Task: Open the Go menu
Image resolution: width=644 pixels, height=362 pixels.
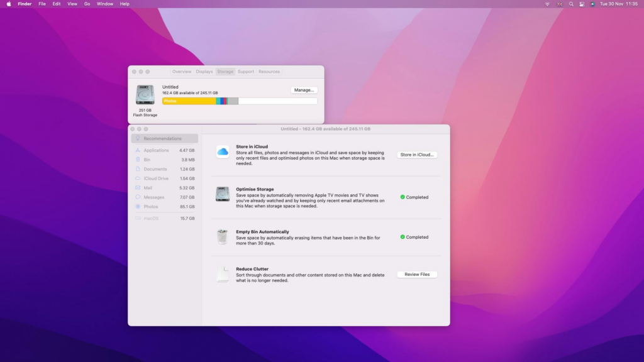Action: point(87,4)
